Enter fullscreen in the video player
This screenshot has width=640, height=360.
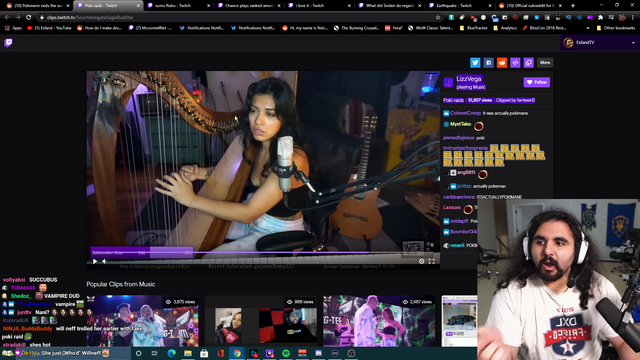[431, 261]
